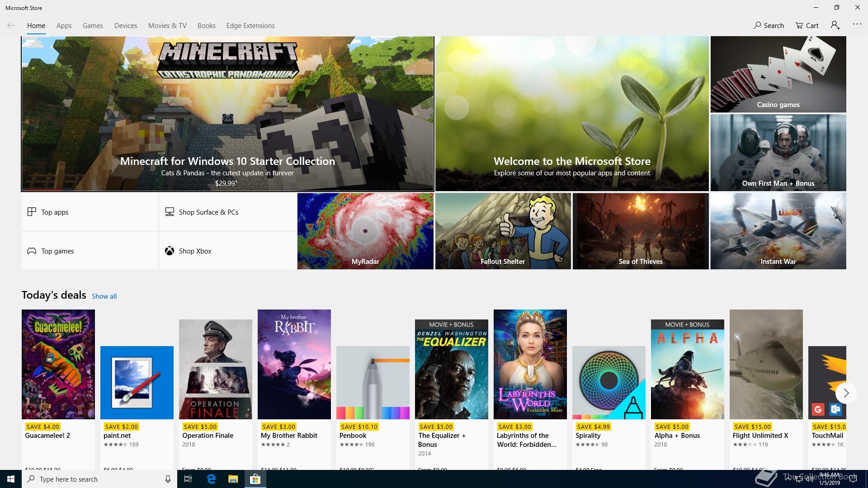
Task: Click the SAVE $10.10 badge on Penbook
Action: coord(359,427)
